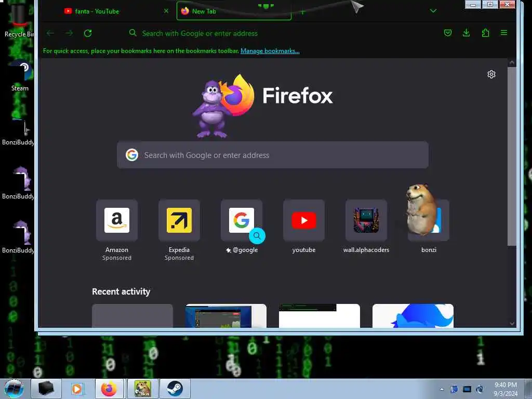
Task: Reload the page with the refresh icon
Action: 88,33
